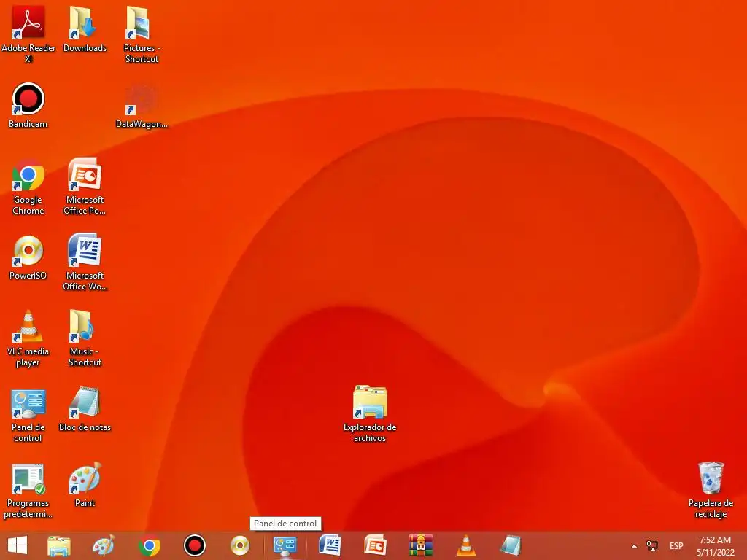Click PowerISO disc icon in taskbar
This screenshot has height=560, width=747.
click(x=239, y=545)
